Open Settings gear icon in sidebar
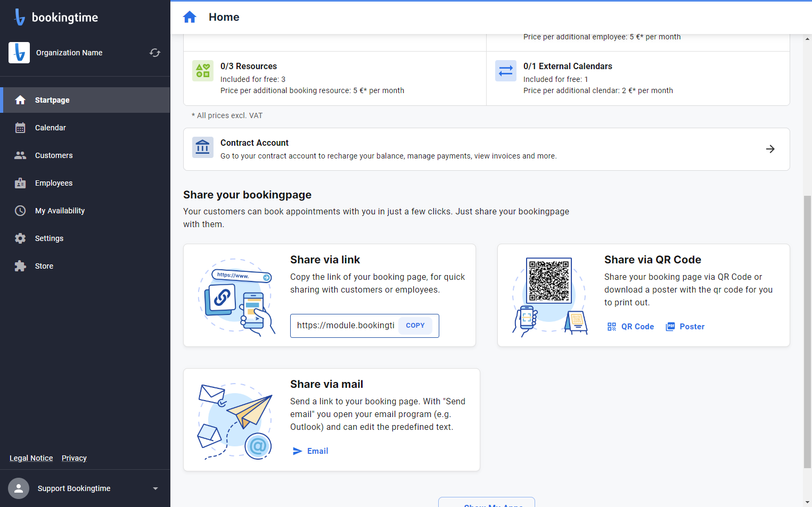 (20, 238)
